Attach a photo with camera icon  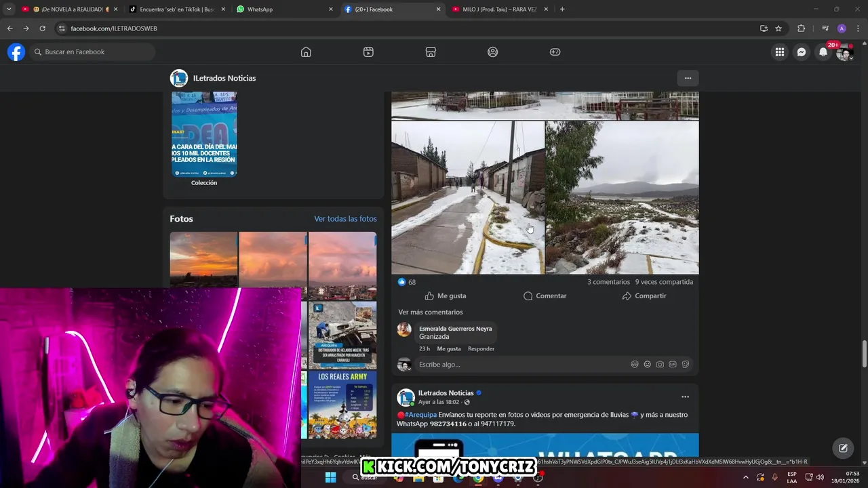[660, 365]
